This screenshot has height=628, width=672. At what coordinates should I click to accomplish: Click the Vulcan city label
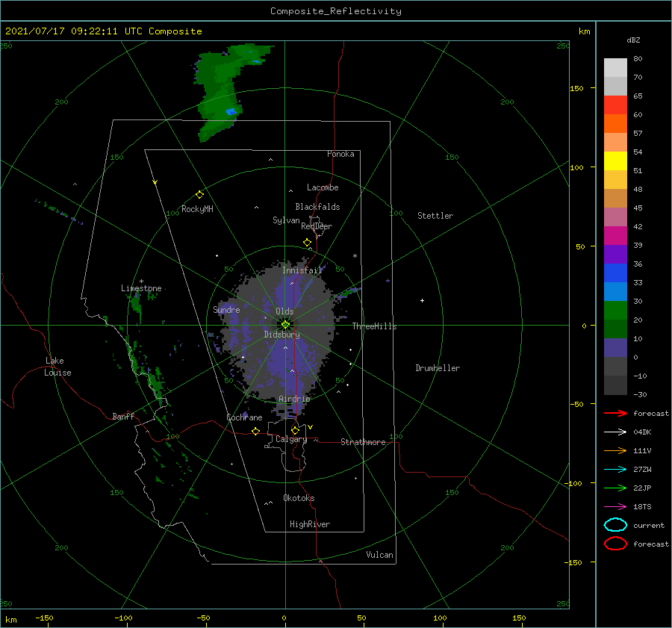click(x=379, y=555)
